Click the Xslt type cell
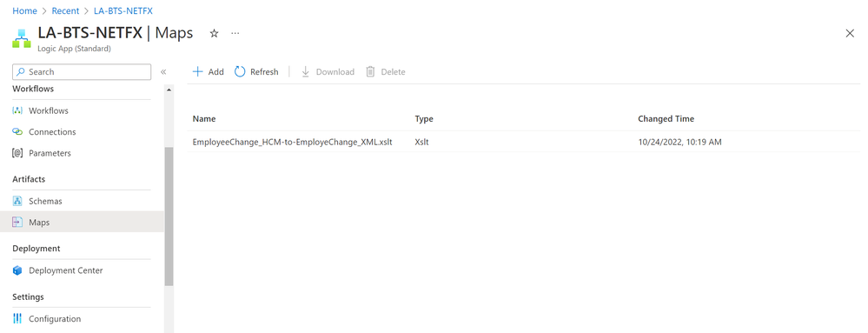The height and width of the screenshot is (333, 868). [421, 142]
